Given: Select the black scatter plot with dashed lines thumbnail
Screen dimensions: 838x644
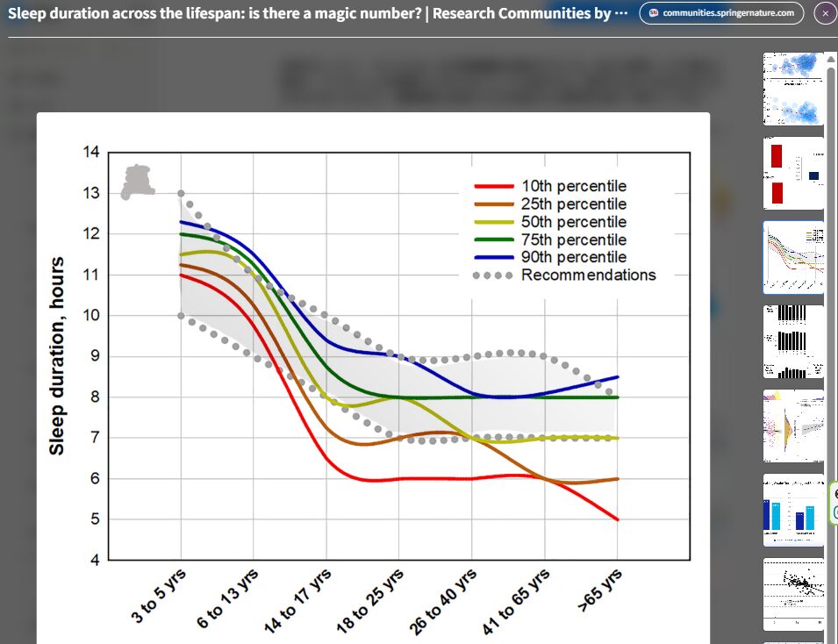Looking at the screenshot, I should click(x=793, y=594).
